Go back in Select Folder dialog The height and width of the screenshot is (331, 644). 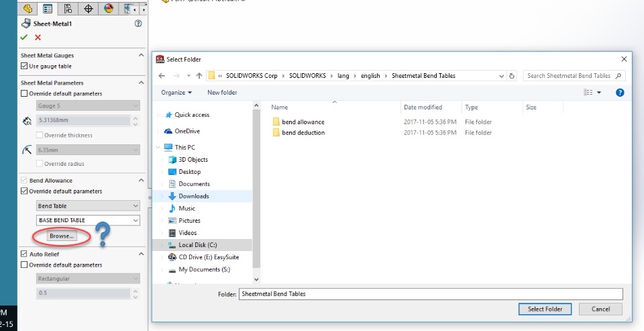[x=162, y=76]
